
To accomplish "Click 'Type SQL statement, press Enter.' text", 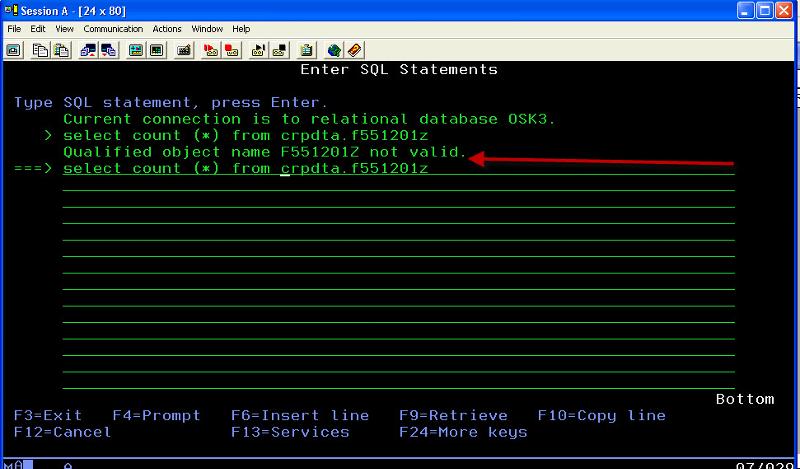I will (x=170, y=103).
